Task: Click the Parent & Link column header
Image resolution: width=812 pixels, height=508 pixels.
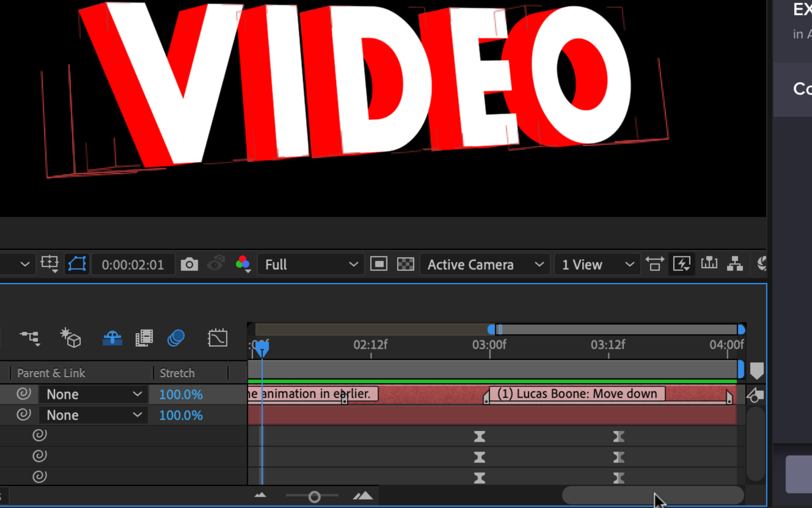Action: [51, 373]
